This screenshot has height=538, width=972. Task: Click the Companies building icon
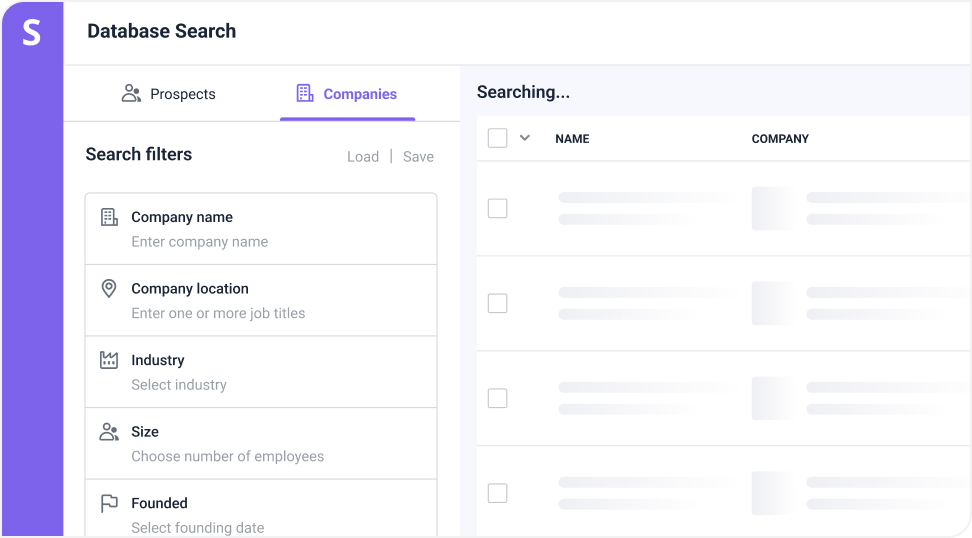(305, 93)
